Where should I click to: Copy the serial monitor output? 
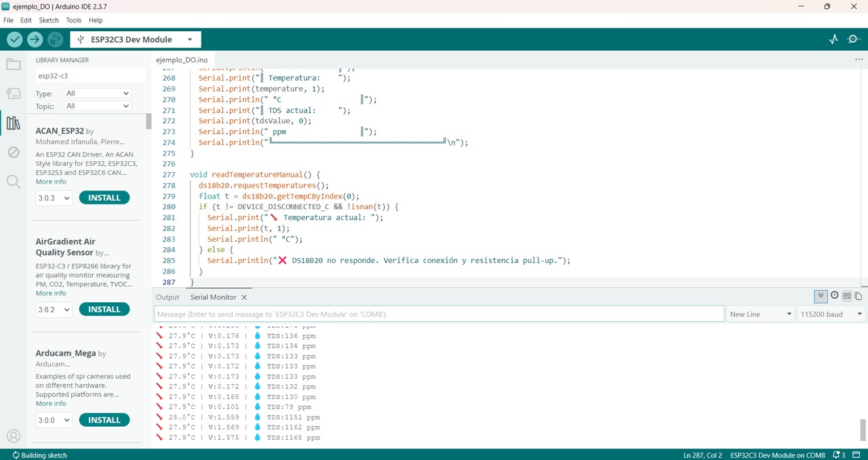(x=859, y=296)
